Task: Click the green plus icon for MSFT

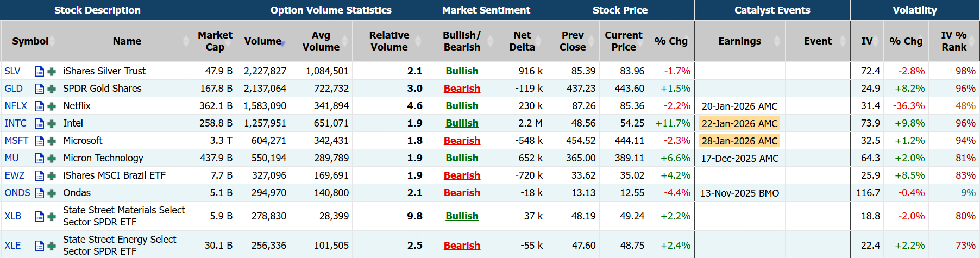Action: point(52,141)
